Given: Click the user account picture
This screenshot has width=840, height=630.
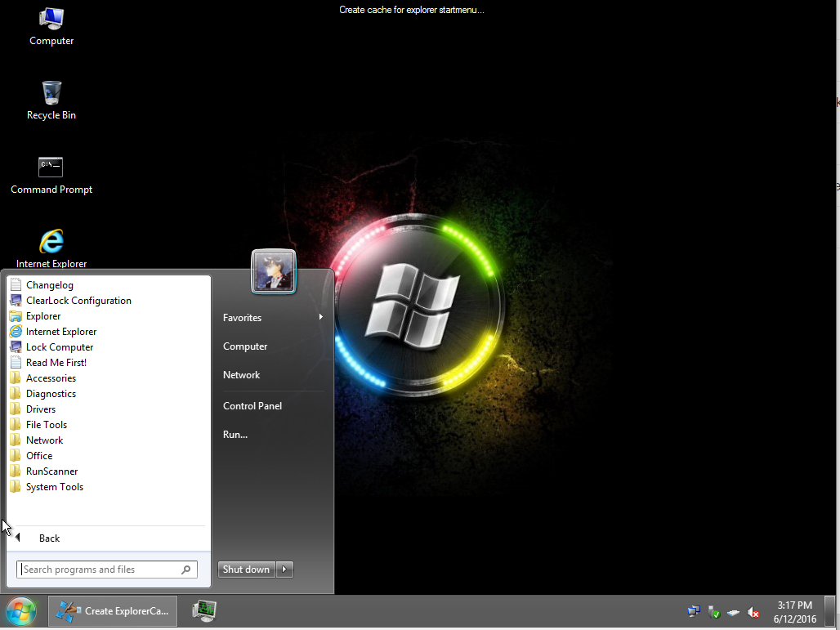Looking at the screenshot, I should (x=273, y=271).
